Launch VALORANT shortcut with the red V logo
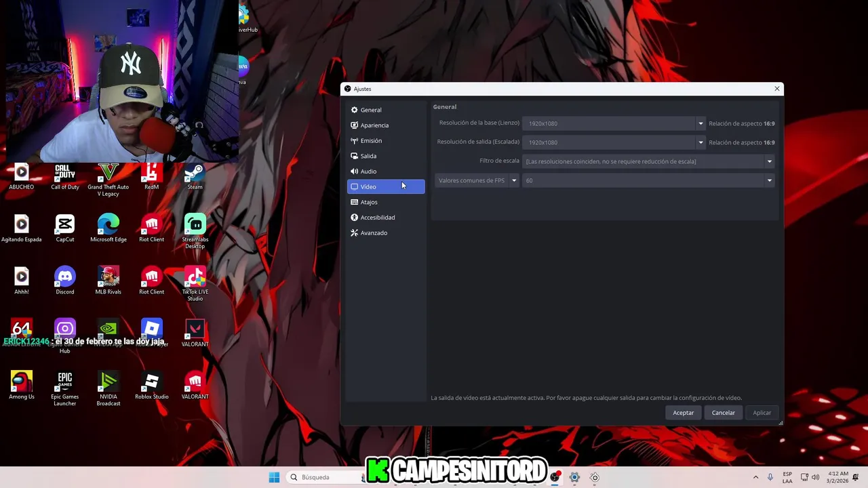This screenshot has width=868, height=488. (195, 333)
